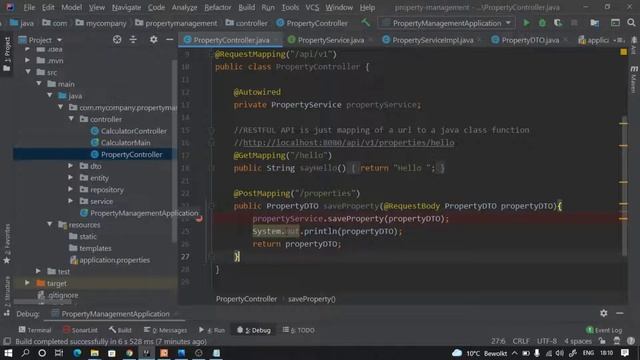The image size is (640, 360).
Task: Expand the test folder
Action: 38,271
